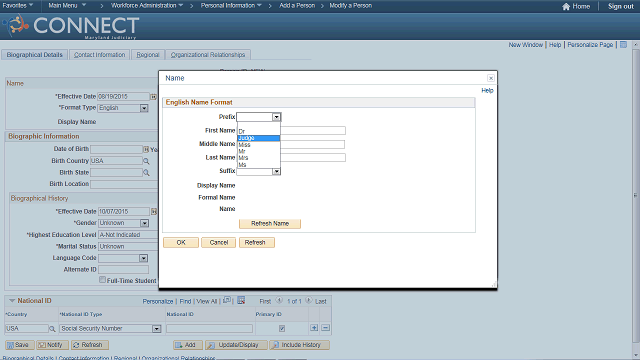Click the Alternate ID input field

coord(123,270)
